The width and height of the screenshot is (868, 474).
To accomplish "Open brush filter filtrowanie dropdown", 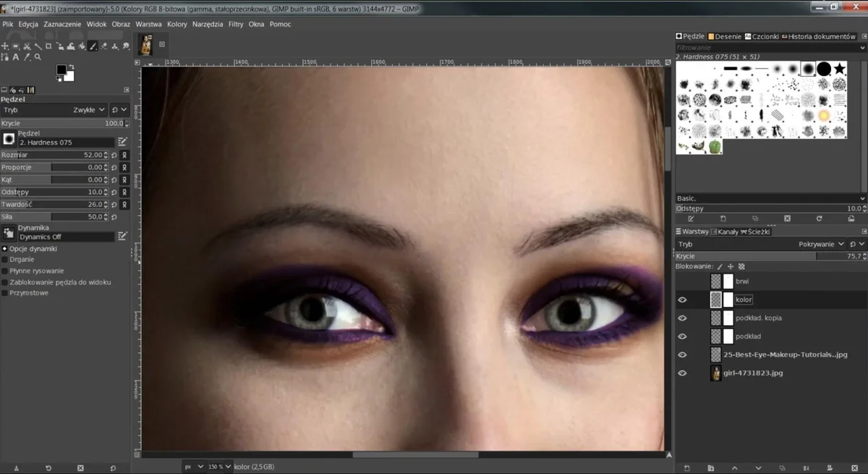I will click(x=862, y=47).
